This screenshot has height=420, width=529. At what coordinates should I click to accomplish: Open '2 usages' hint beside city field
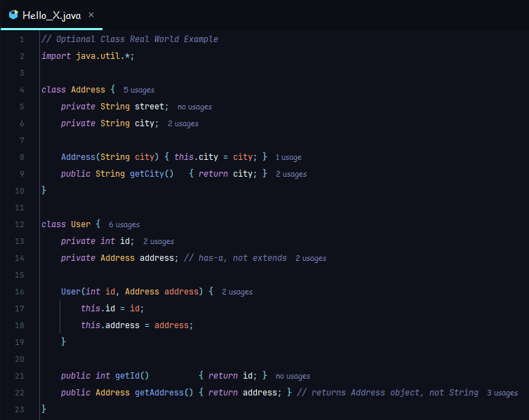(x=183, y=123)
